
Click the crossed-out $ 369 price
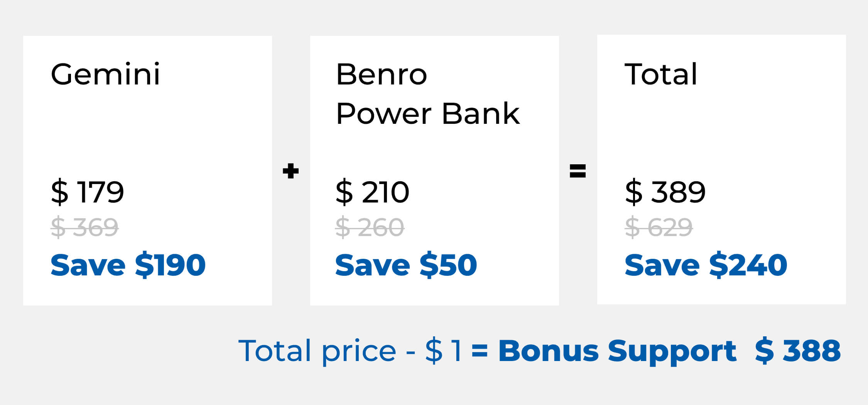(85, 227)
